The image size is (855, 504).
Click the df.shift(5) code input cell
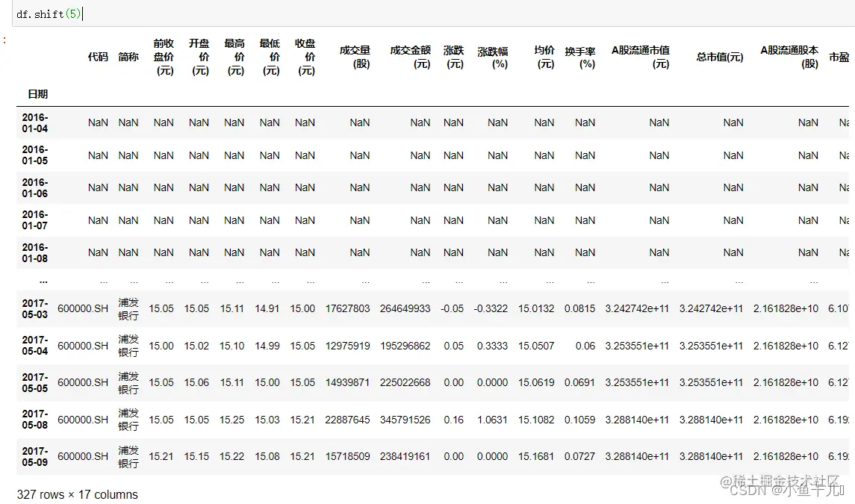coord(434,13)
